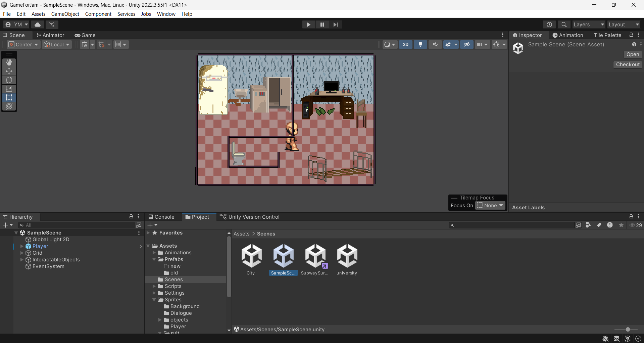Select the Hand tool in scene toolbar
The image size is (644, 343).
(x=9, y=62)
